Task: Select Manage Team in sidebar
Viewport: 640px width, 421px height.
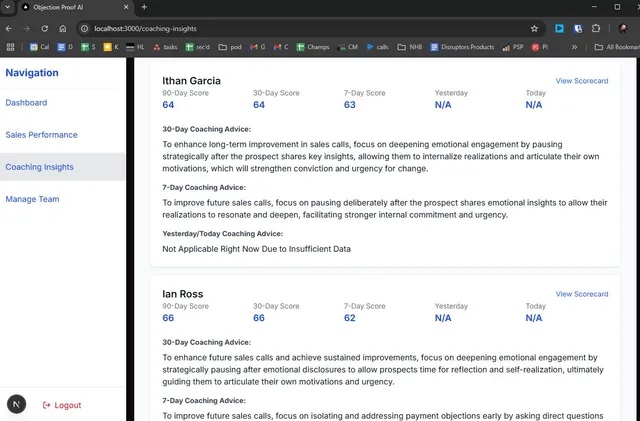Action: (x=32, y=199)
